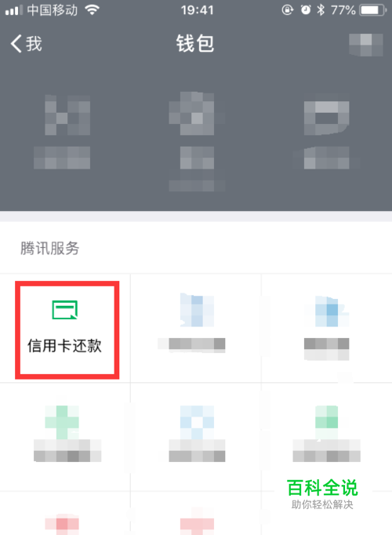Viewport: 392px width, 535px height.
Task: Tap the Wi-Fi status bar icon
Action: point(92,10)
